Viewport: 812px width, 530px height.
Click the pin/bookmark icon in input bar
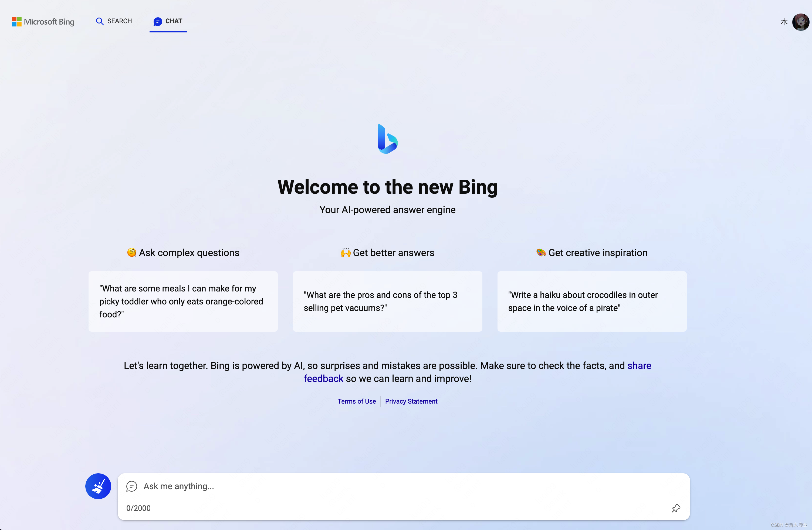pos(676,508)
